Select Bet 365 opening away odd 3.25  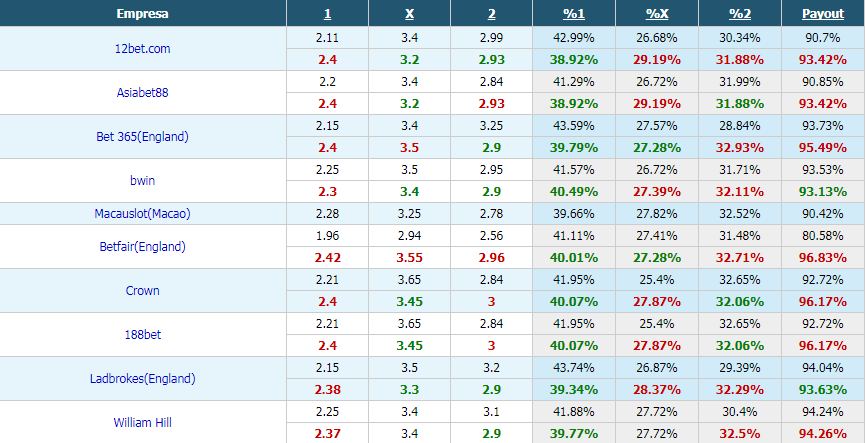click(492, 125)
